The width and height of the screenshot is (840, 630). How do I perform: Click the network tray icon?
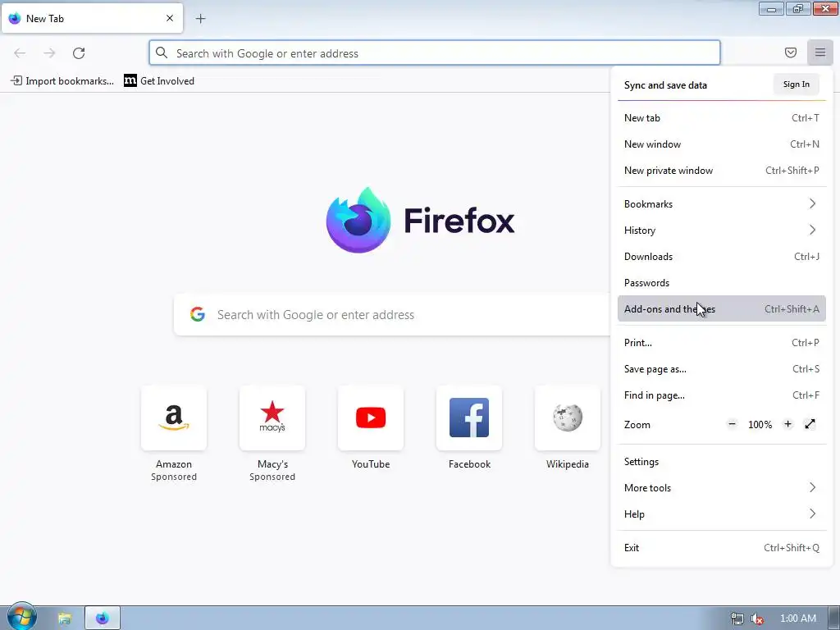coord(737,619)
